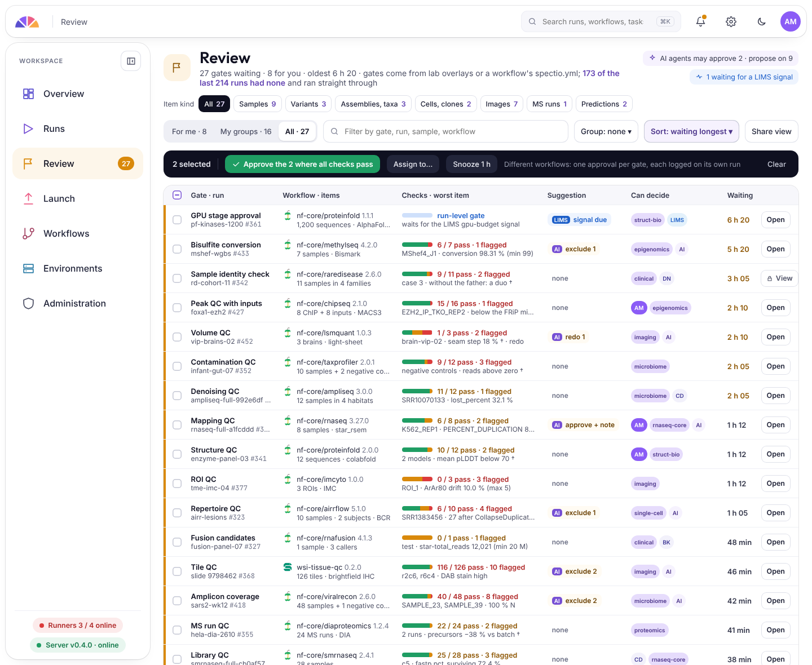812x665 pixels.
Task: Check the Mapping QC row checkbox
Action: (x=177, y=425)
